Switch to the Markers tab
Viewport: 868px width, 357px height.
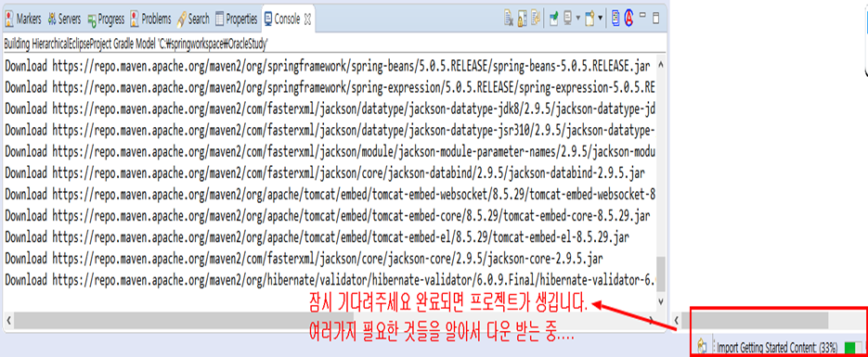point(23,19)
